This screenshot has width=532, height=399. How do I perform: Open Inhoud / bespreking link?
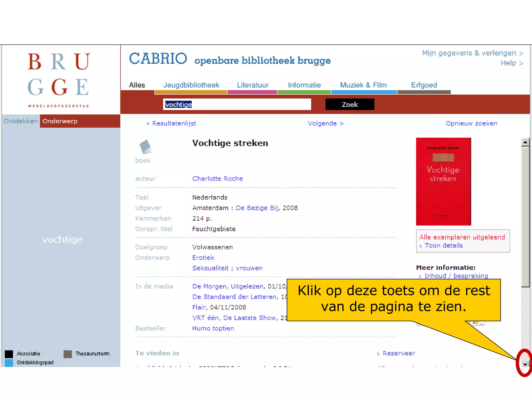coord(456,276)
